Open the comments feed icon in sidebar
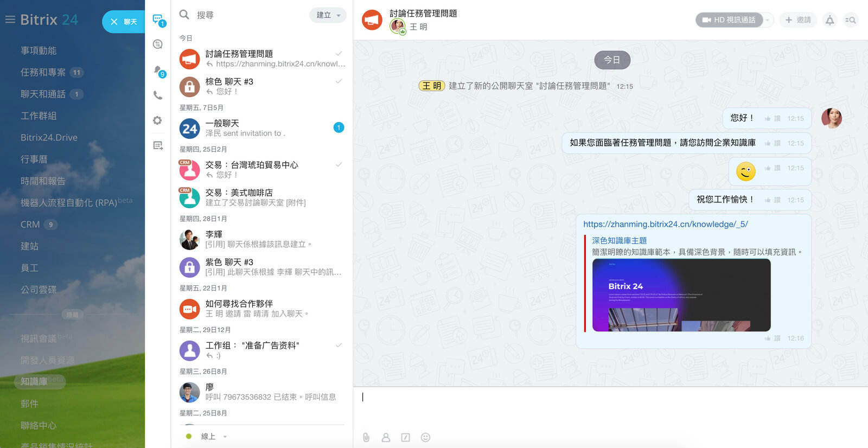 click(x=158, y=44)
